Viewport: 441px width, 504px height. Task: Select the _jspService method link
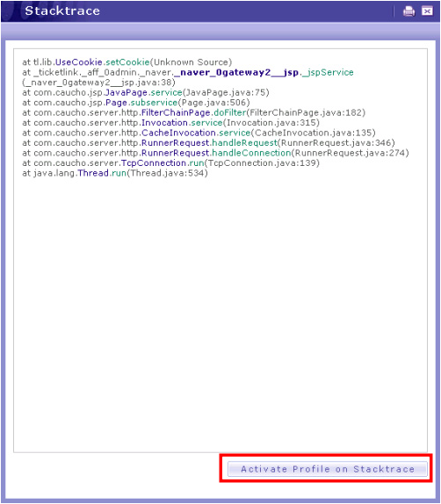tap(328, 72)
